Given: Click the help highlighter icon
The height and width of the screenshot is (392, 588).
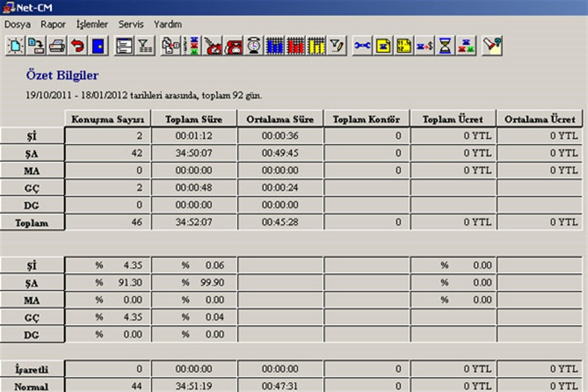Looking at the screenshot, I should click(x=491, y=46).
